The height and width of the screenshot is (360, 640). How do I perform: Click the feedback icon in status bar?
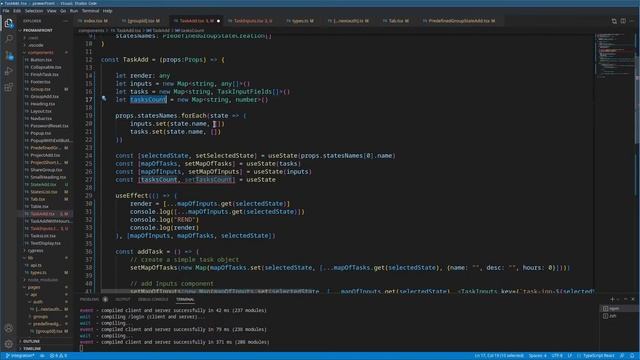622,356
